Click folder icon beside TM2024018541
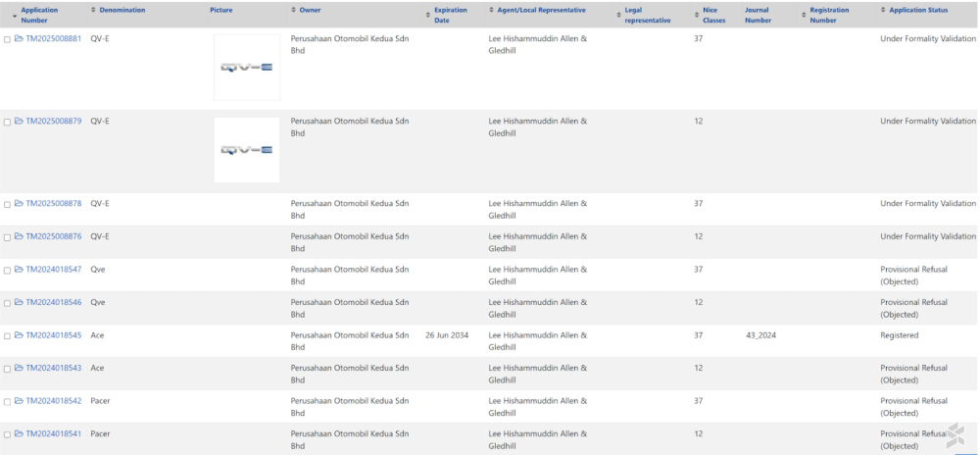The width and height of the screenshot is (980, 455). click(x=19, y=433)
